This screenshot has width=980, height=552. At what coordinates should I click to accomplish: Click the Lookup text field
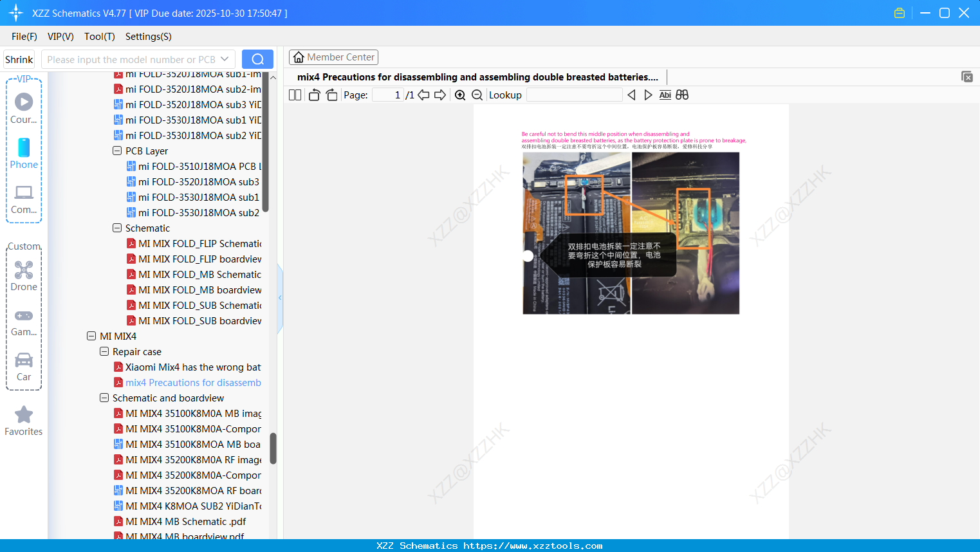pyautogui.click(x=575, y=95)
